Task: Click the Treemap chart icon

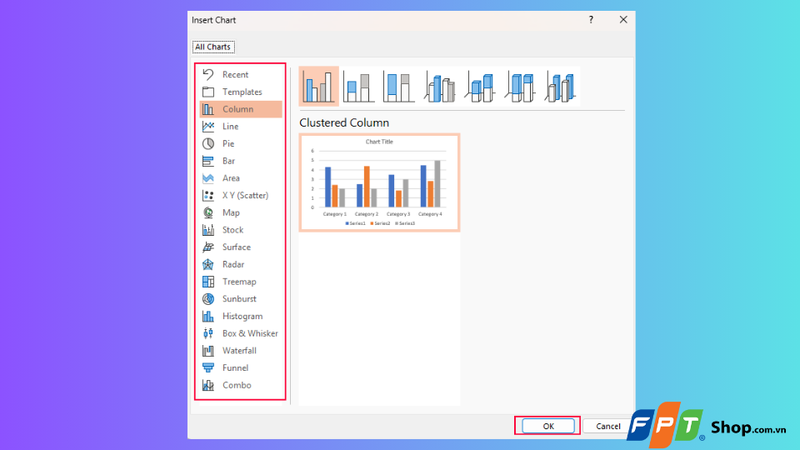Action: click(x=208, y=282)
